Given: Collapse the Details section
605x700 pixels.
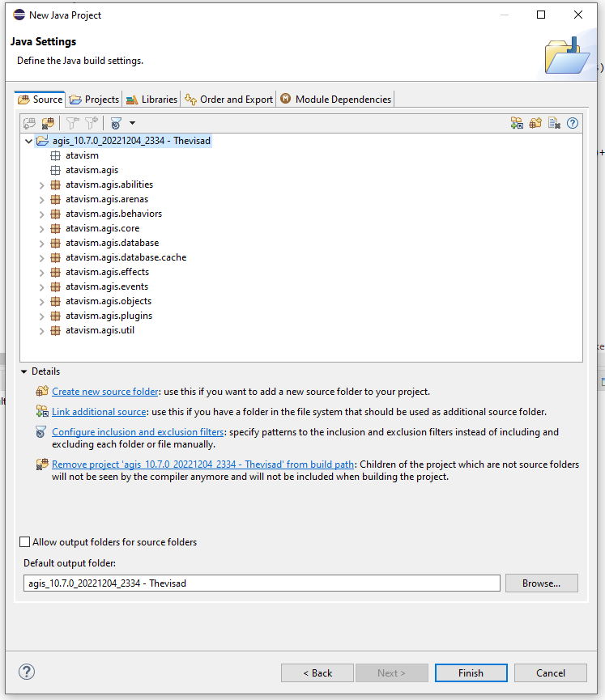Looking at the screenshot, I should [24, 371].
